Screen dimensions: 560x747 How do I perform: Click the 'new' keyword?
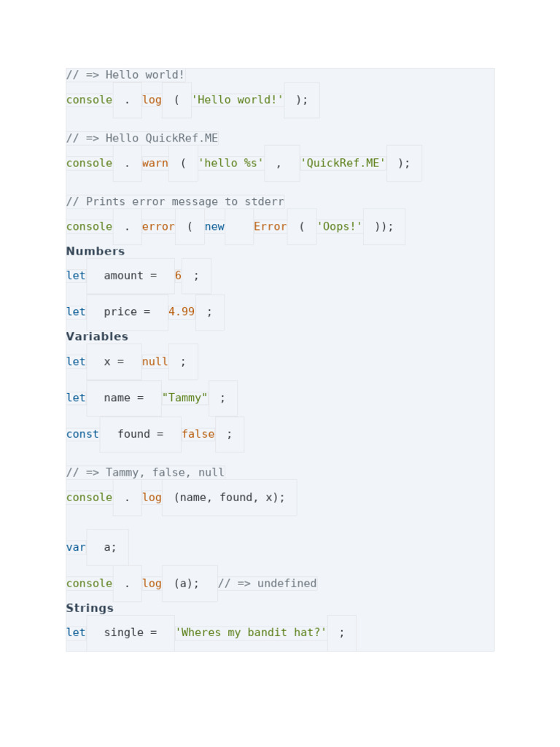[x=214, y=227]
